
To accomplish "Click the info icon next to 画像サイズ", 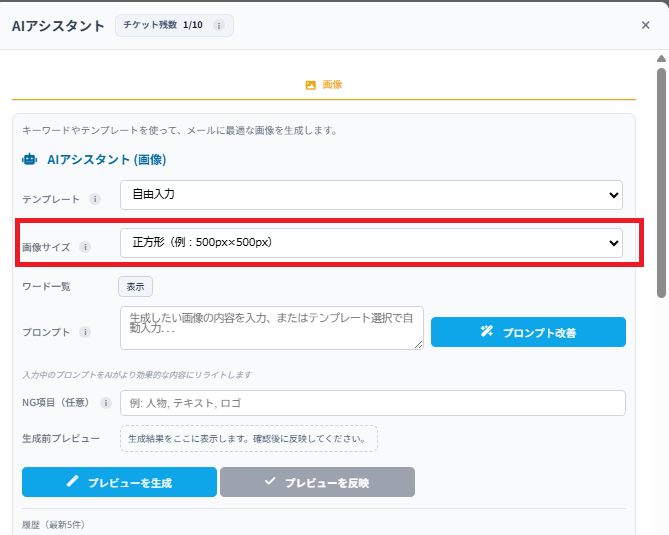I will pyautogui.click(x=85, y=247).
